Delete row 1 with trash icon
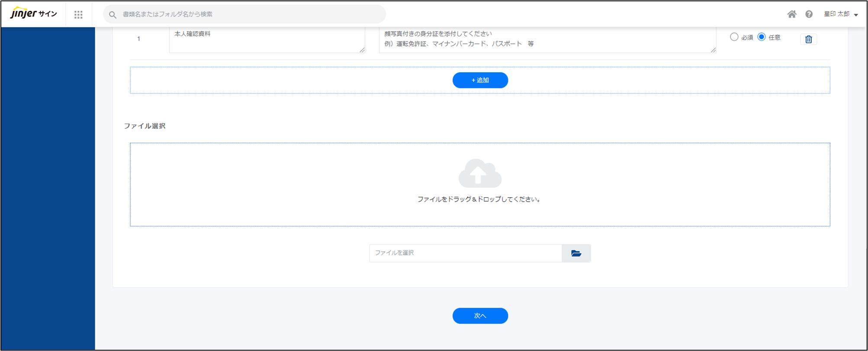Image resolution: width=868 pixels, height=351 pixels. click(x=808, y=39)
